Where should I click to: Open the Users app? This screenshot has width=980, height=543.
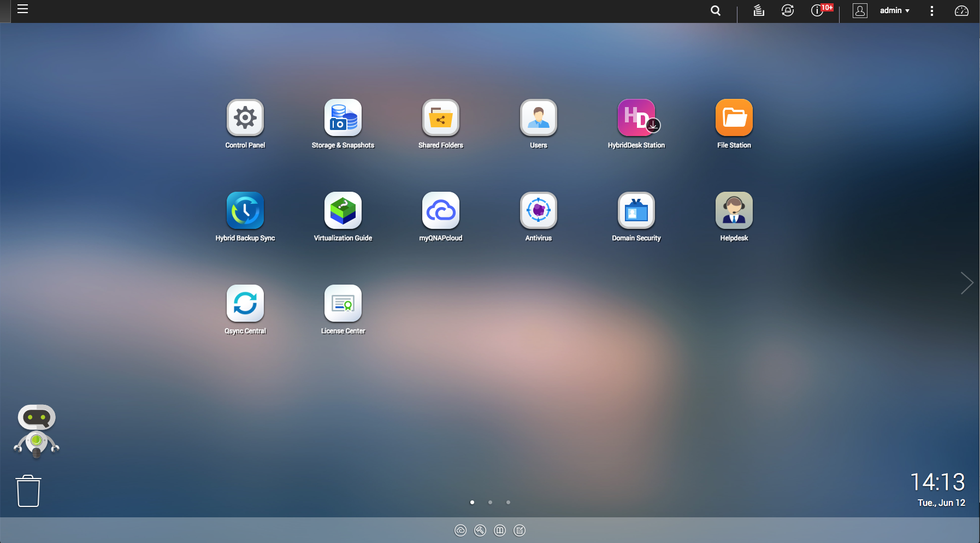538,117
